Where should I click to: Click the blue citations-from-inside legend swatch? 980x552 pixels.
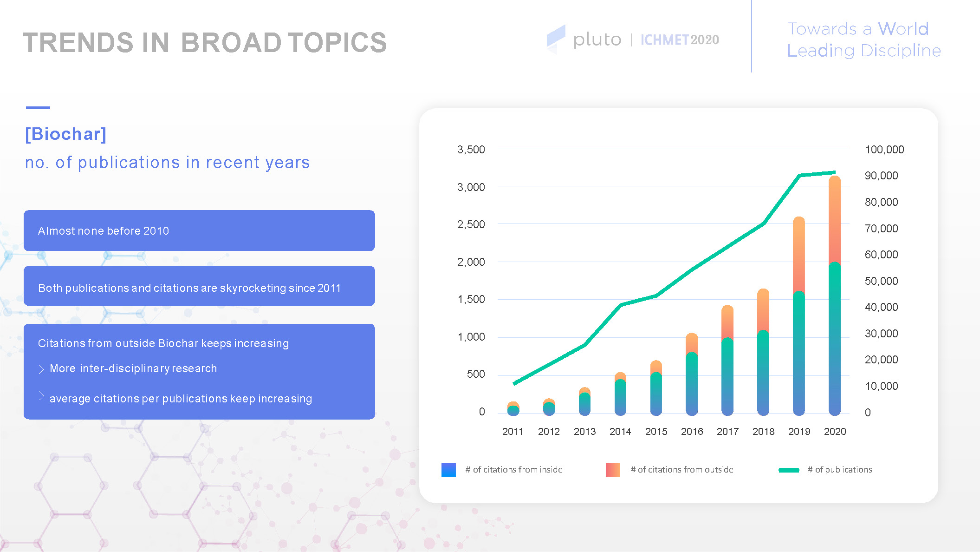coord(448,470)
